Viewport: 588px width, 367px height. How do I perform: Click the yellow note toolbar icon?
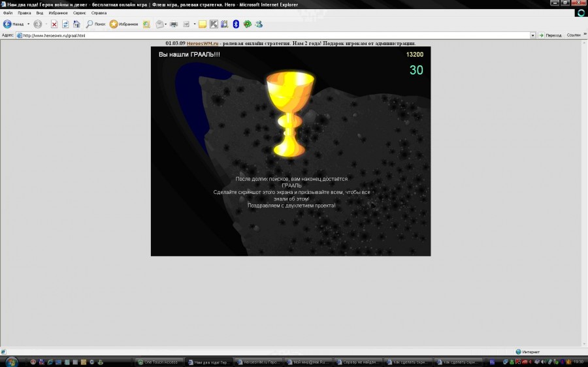(x=203, y=24)
